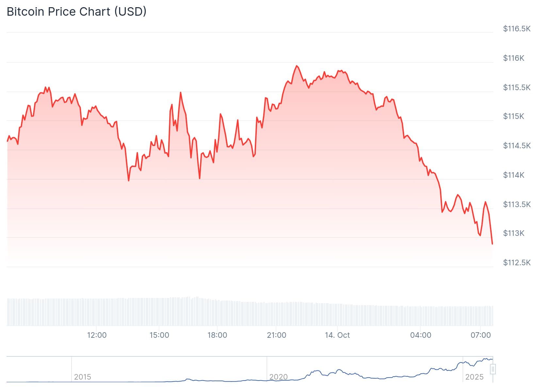Select the 18:00 time marker
The width and height of the screenshot is (537, 392).
click(217, 335)
